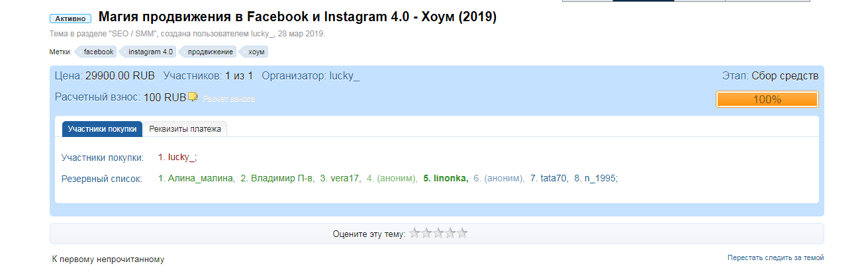The height and width of the screenshot is (276, 868).
Task: Go to К первому непрочитанному
Action: point(108,259)
